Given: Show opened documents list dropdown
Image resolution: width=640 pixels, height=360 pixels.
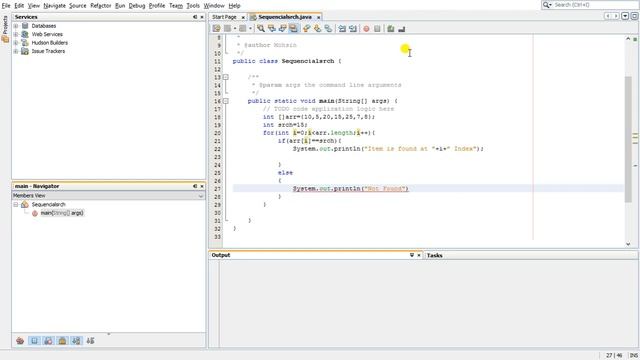Looking at the screenshot, I should tap(625, 16).
